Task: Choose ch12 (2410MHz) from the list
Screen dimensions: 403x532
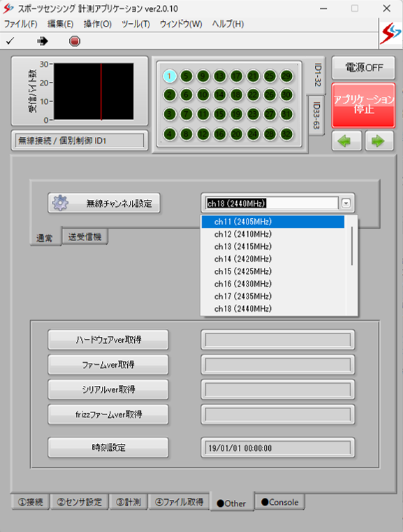Action: pos(273,234)
